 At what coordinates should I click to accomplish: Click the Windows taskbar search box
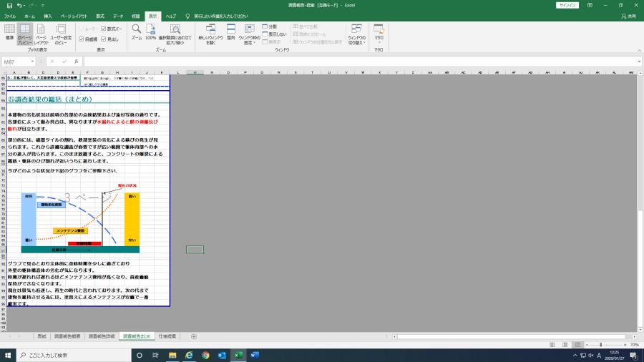click(74, 355)
